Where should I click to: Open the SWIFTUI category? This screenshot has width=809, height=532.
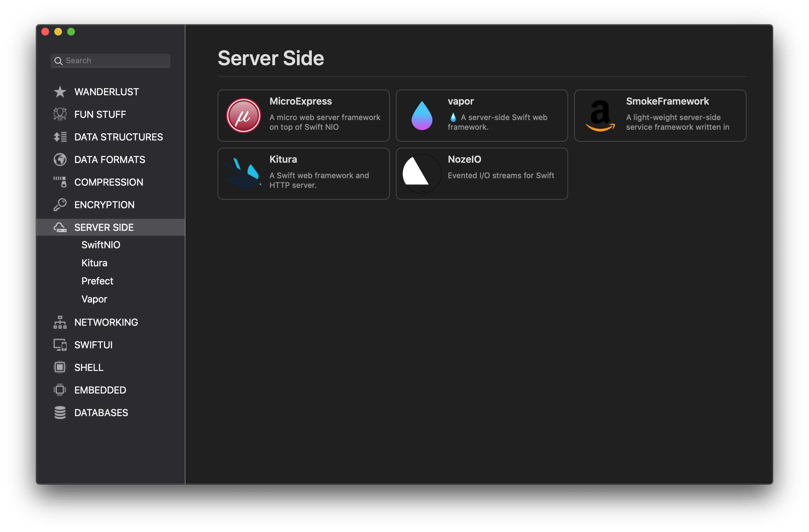click(x=93, y=345)
